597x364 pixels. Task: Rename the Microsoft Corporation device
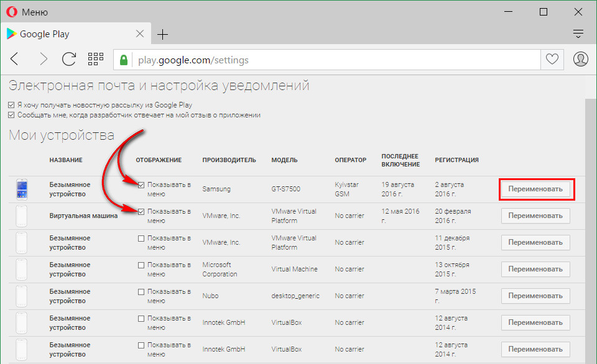(535, 269)
